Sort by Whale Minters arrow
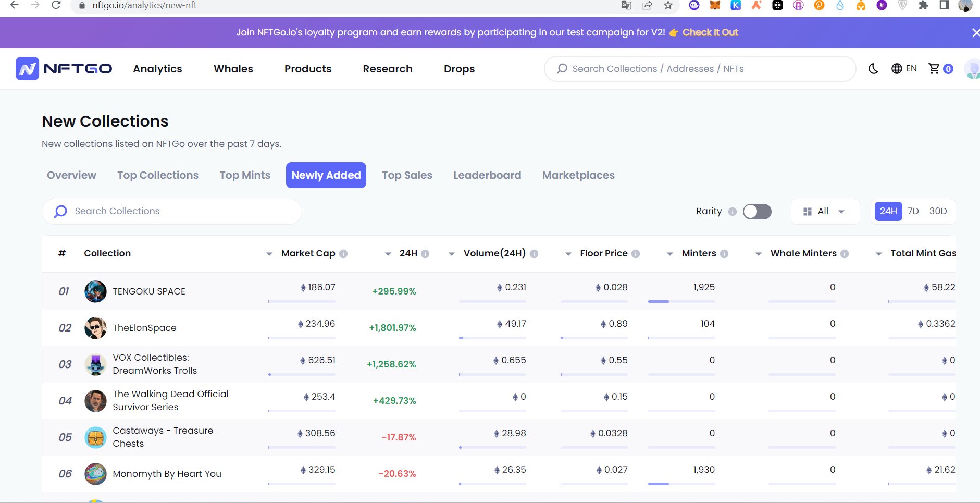The height and width of the screenshot is (503, 980). click(x=759, y=254)
